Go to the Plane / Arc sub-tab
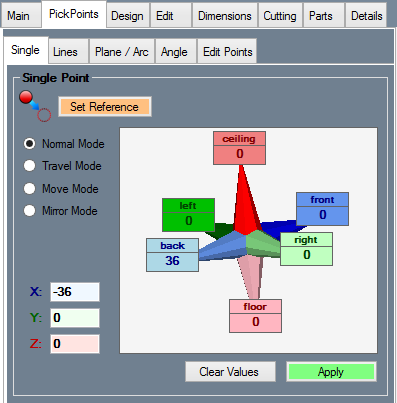 coord(122,52)
